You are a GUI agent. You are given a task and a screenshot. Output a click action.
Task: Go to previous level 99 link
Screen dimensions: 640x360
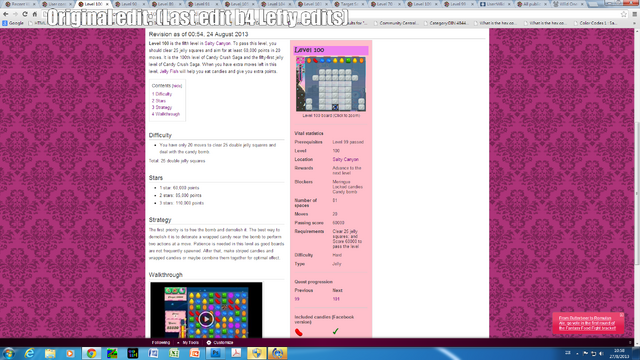pyautogui.click(x=297, y=299)
